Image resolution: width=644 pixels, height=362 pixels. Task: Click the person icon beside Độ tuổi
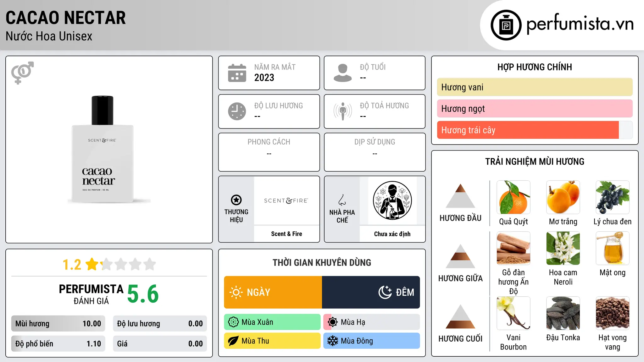tap(343, 73)
